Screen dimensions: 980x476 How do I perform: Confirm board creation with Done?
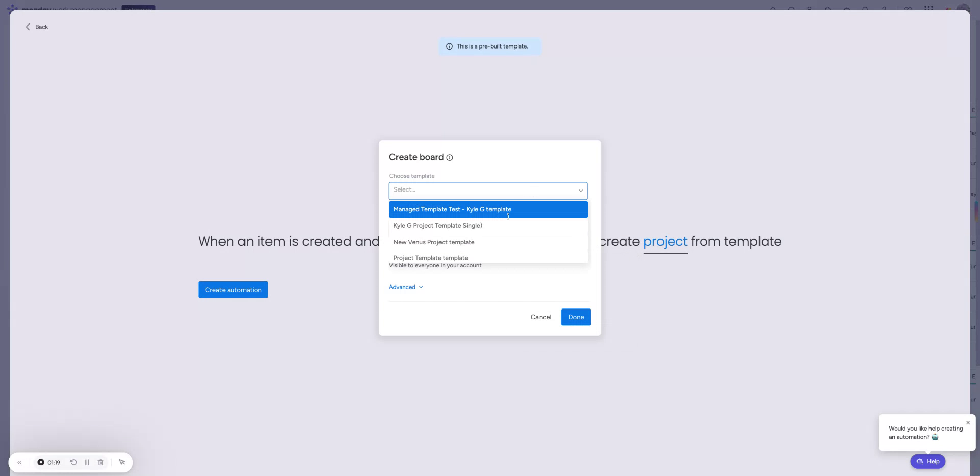(575, 317)
